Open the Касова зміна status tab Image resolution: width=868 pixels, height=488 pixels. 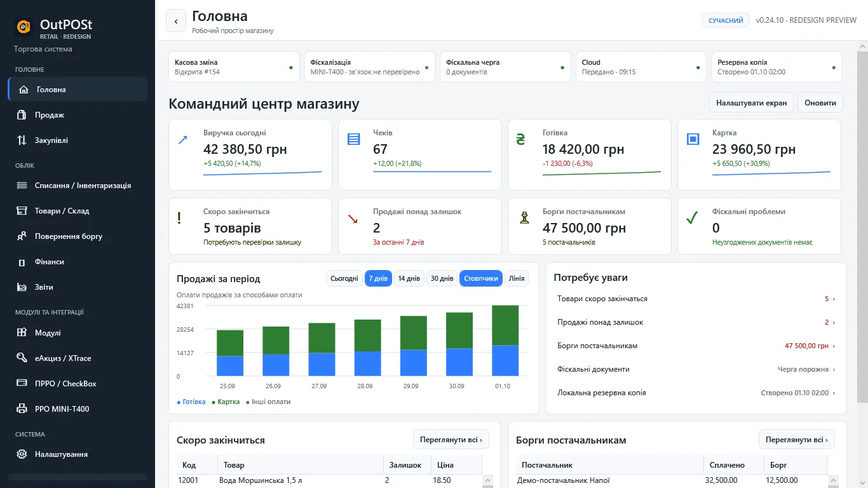coord(234,67)
